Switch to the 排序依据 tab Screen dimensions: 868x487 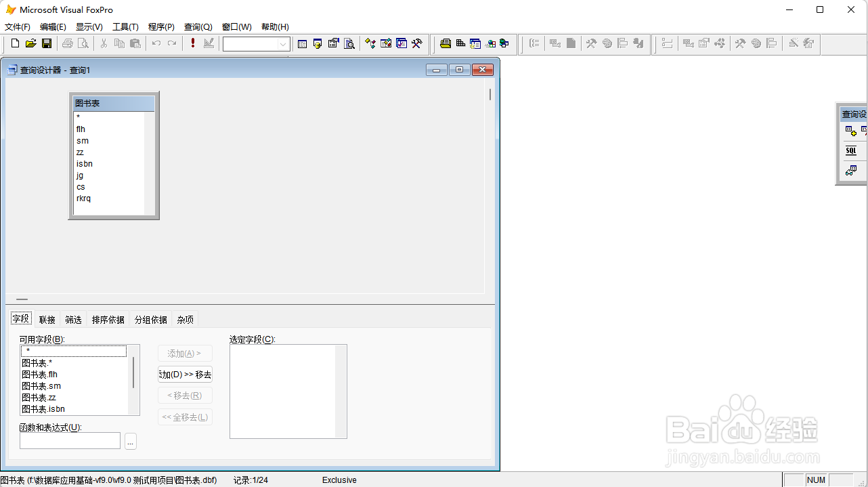coord(108,320)
